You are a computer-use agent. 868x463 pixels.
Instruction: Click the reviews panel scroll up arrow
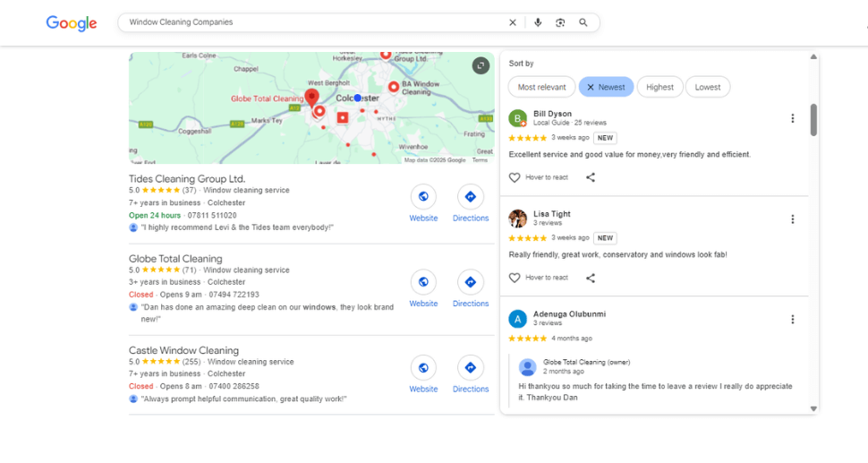tap(813, 56)
